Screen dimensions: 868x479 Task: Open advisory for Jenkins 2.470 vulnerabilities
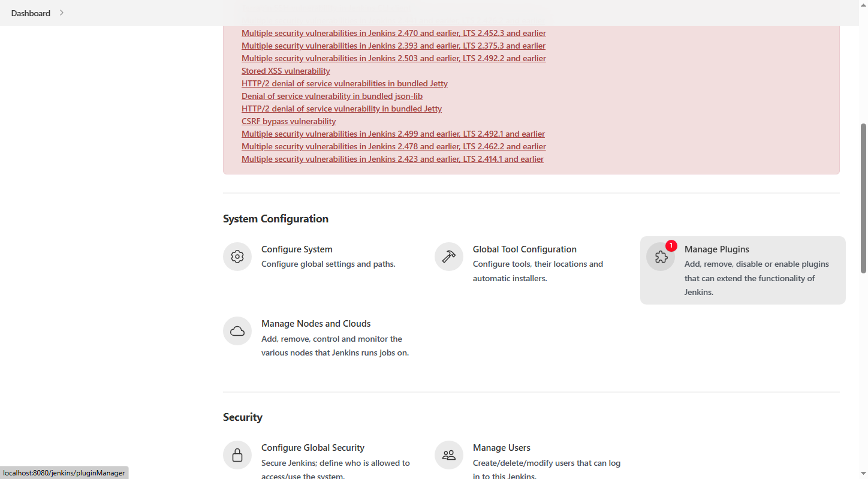click(x=394, y=33)
